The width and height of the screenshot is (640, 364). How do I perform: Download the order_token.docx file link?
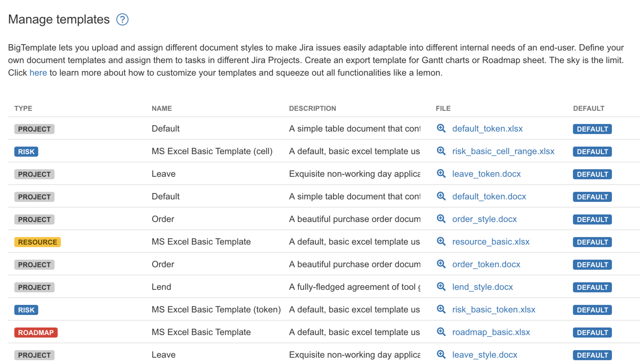pyautogui.click(x=486, y=264)
